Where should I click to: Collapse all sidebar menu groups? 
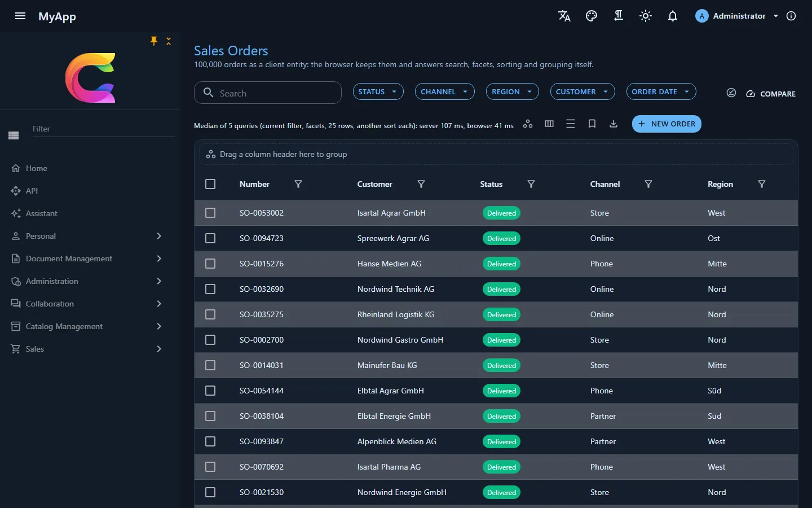click(x=169, y=41)
